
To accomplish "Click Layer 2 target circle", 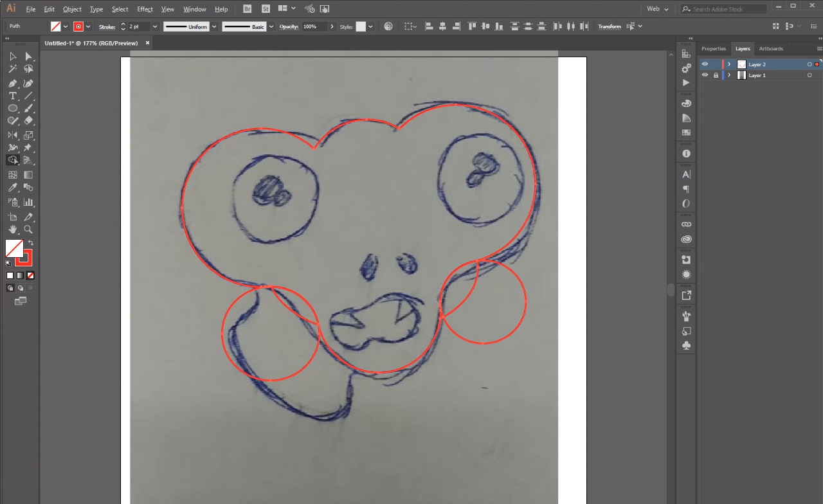I will pyautogui.click(x=809, y=64).
